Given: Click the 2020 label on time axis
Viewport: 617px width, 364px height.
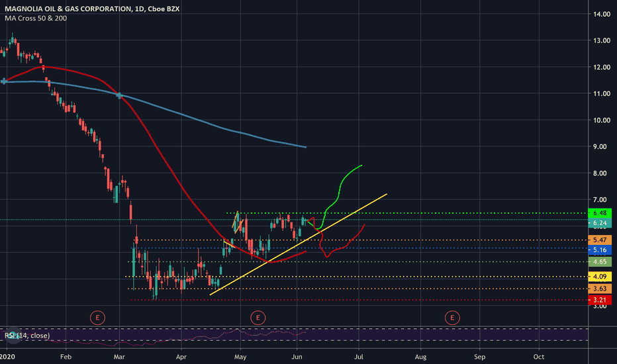Looking at the screenshot, I should pos(7,357).
